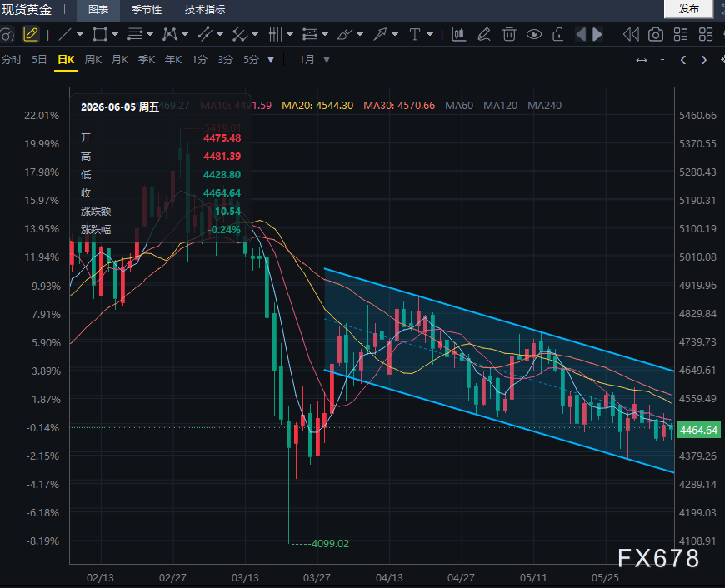Toggle the highlighted pencil draw mode
Viewport: 725px width, 588px height.
point(31,35)
